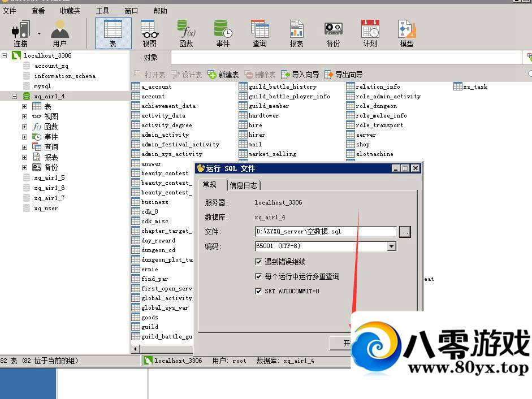
Task: Click the 导入向导 (Import Wizard) button
Action: tap(300, 75)
